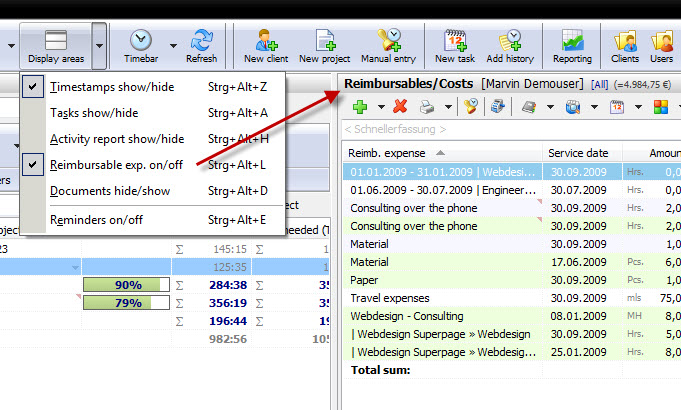Click the Refresh toolbar icon

[202, 40]
